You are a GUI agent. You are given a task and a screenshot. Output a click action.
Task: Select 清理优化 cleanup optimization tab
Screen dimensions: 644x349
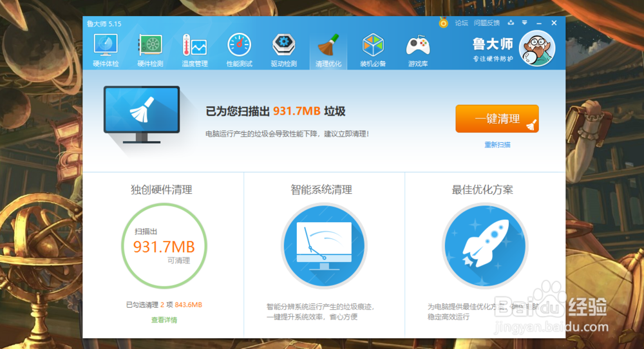pos(328,50)
